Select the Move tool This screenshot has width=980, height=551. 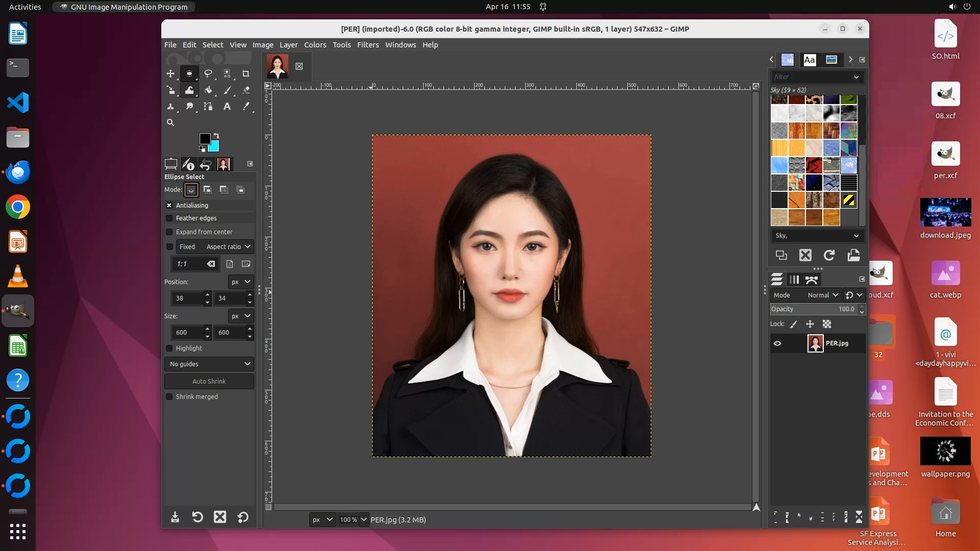[170, 74]
